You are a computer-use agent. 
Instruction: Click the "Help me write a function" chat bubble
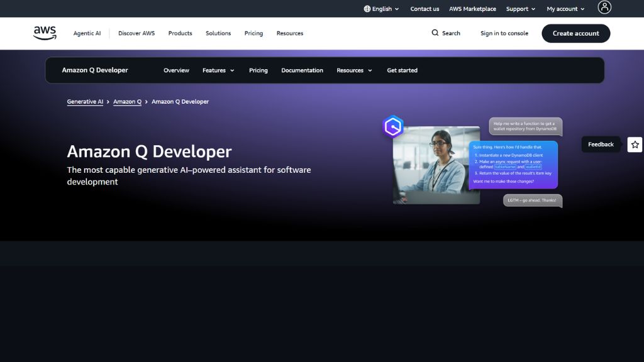point(525,126)
